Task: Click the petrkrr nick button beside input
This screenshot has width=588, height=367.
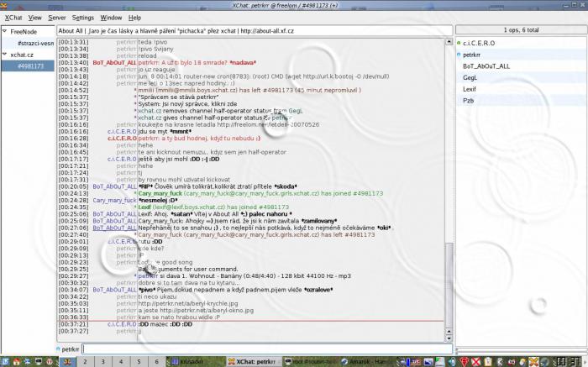Action: pos(70,349)
